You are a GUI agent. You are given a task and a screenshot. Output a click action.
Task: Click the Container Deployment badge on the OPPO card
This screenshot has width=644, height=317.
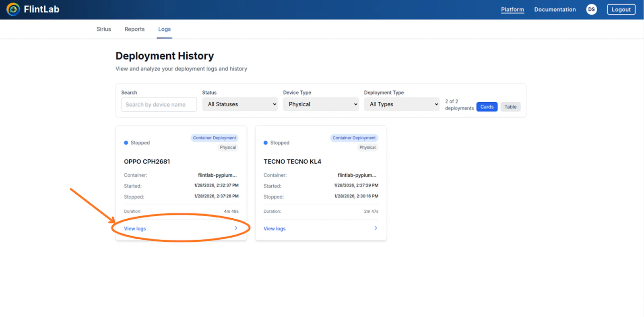(215, 138)
